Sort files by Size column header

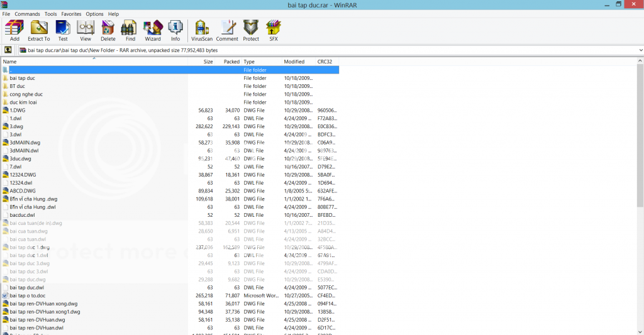tap(208, 62)
